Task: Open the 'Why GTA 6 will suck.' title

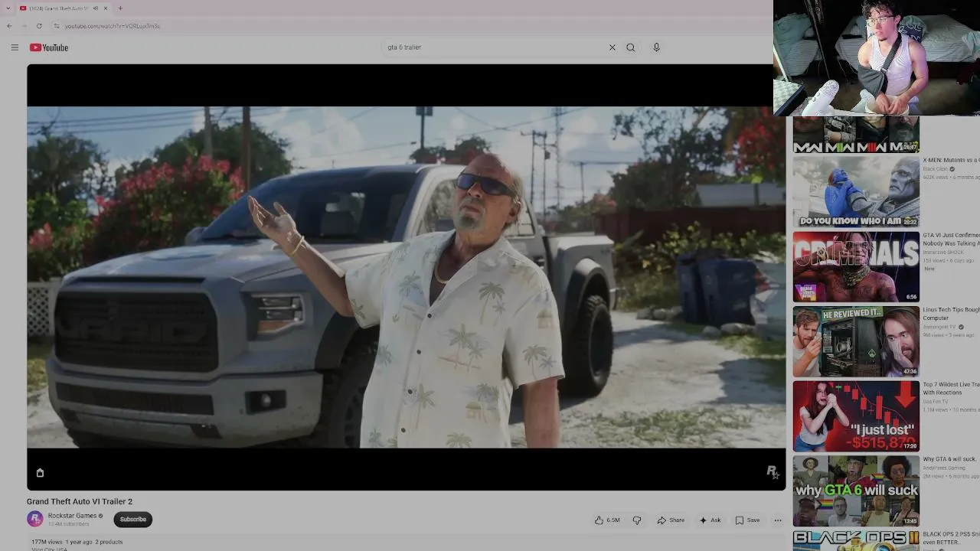Action: coord(949,459)
